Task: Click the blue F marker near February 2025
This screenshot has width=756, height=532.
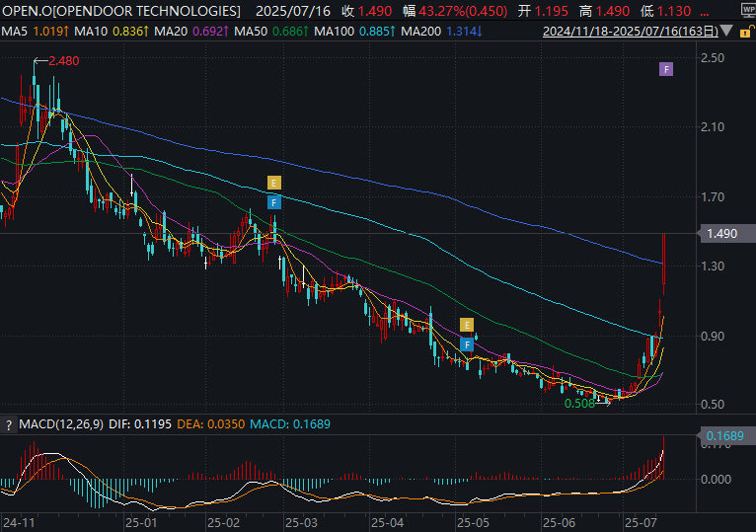Action: pos(274,202)
